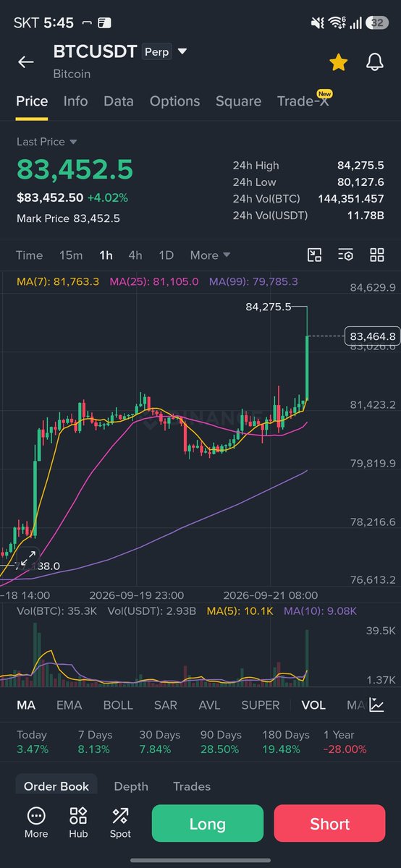Toggle the VOL sub-indicator
The height and width of the screenshot is (868, 401).
pyautogui.click(x=313, y=705)
